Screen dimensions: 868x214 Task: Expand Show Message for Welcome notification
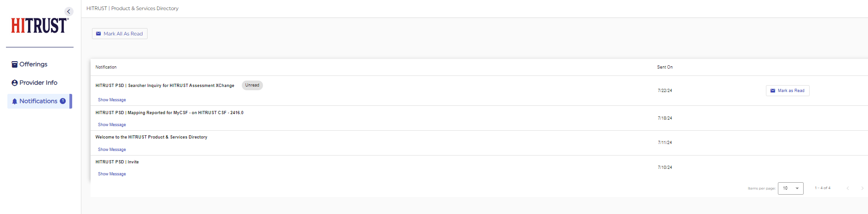click(x=112, y=150)
